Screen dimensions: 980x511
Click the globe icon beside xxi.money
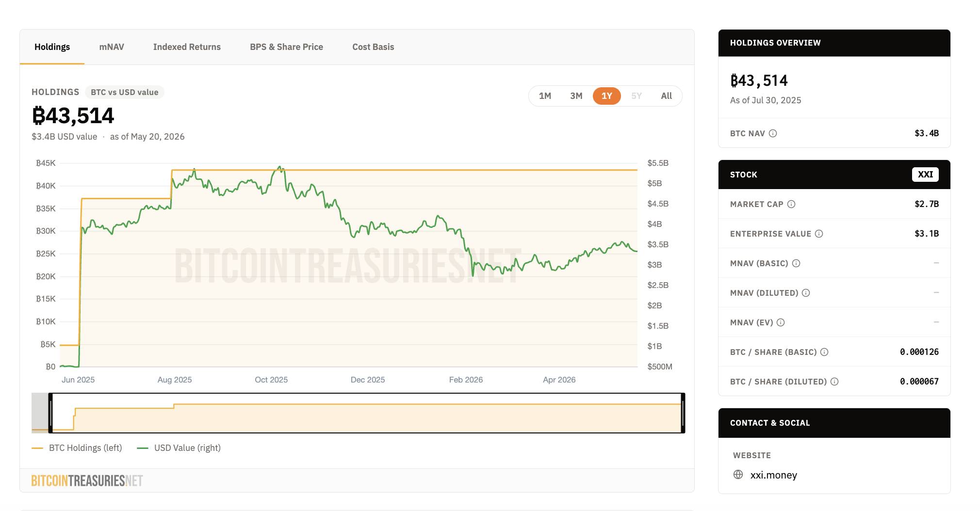click(x=738, y=475)
